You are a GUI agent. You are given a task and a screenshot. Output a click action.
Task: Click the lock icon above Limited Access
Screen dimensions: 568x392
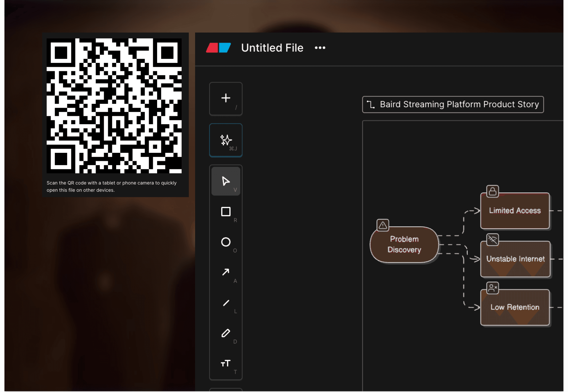point(493,191)
